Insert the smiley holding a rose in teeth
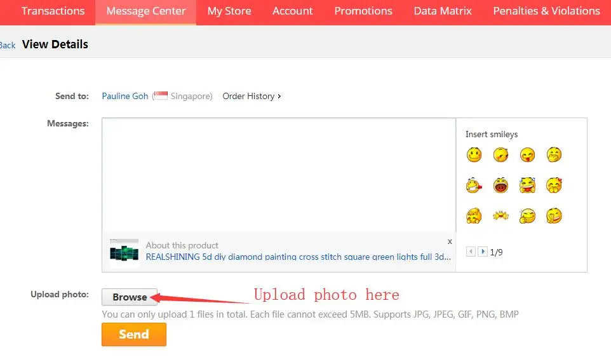 click(x=474, y=185)
